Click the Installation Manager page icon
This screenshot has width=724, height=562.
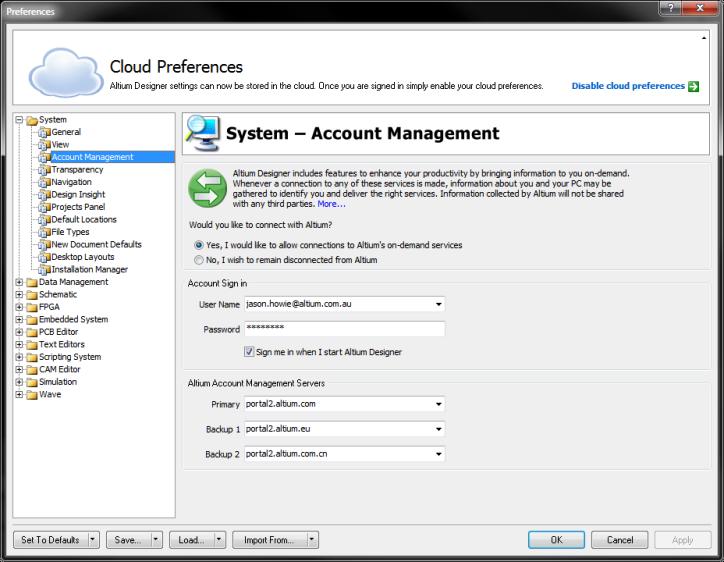pos(44,270)
